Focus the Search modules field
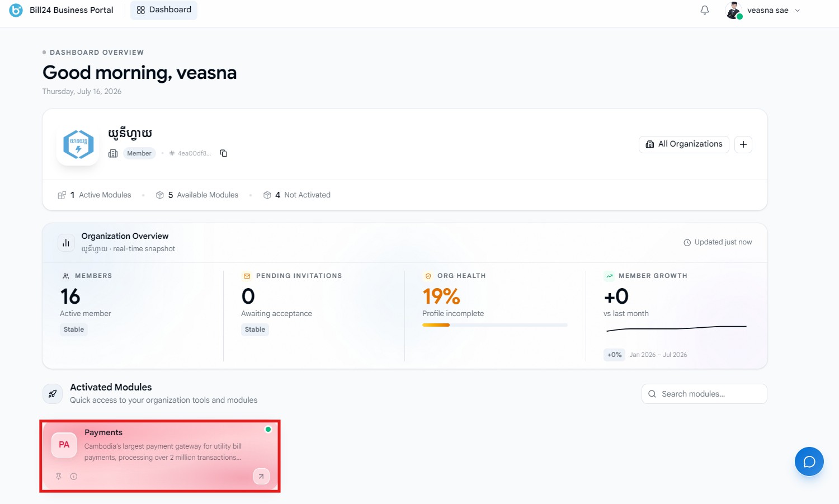Screen dimensions: 839x504 (704, 394)
